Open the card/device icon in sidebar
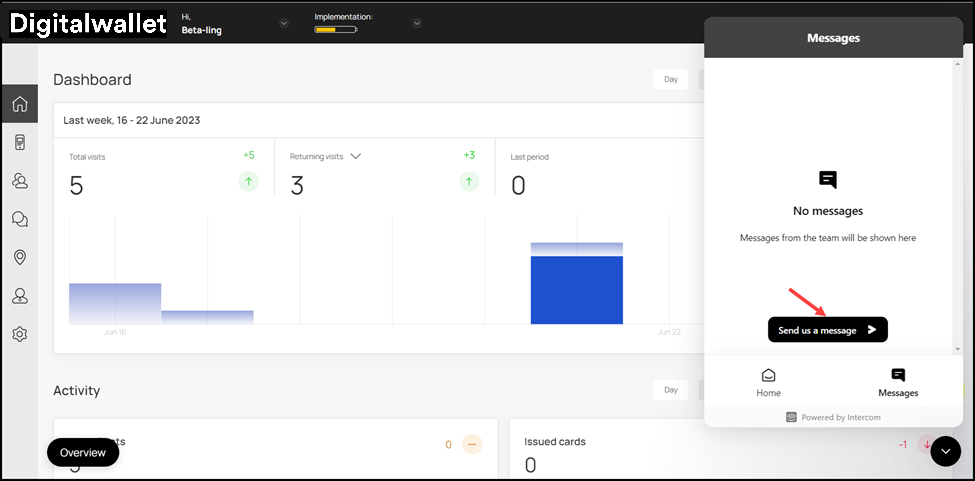 [x=19, y=143]
